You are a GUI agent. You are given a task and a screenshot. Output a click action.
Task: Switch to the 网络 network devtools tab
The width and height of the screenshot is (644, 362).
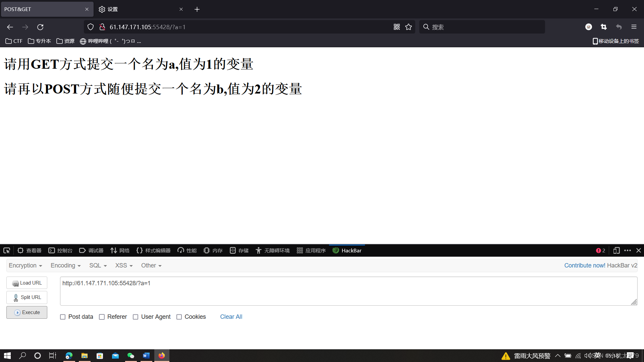[x=120, y=250]
